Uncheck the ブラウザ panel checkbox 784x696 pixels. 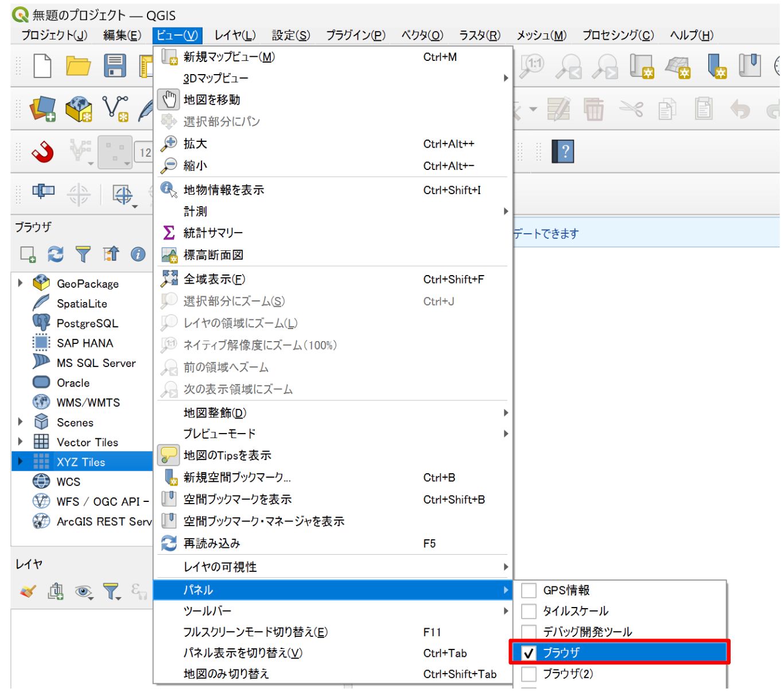tap(529, 653)
